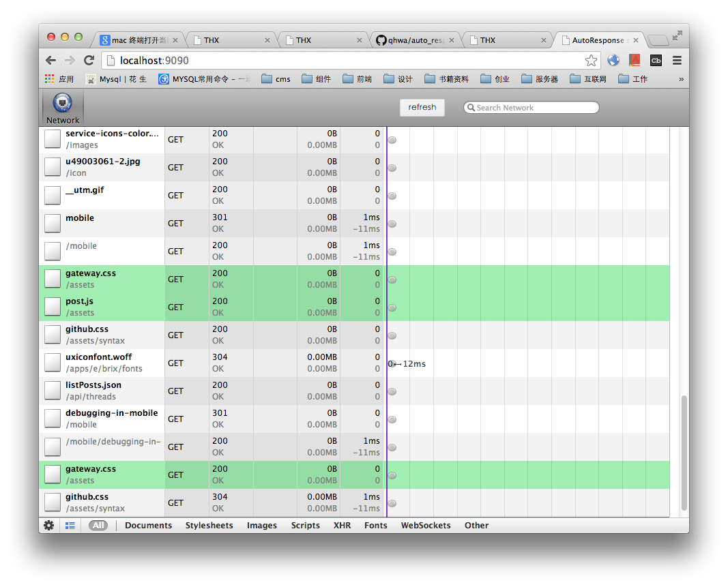Toggle checkbox beside uxiconfont.woff
This screenshot has height=587, width=728.
coord(53,363)
